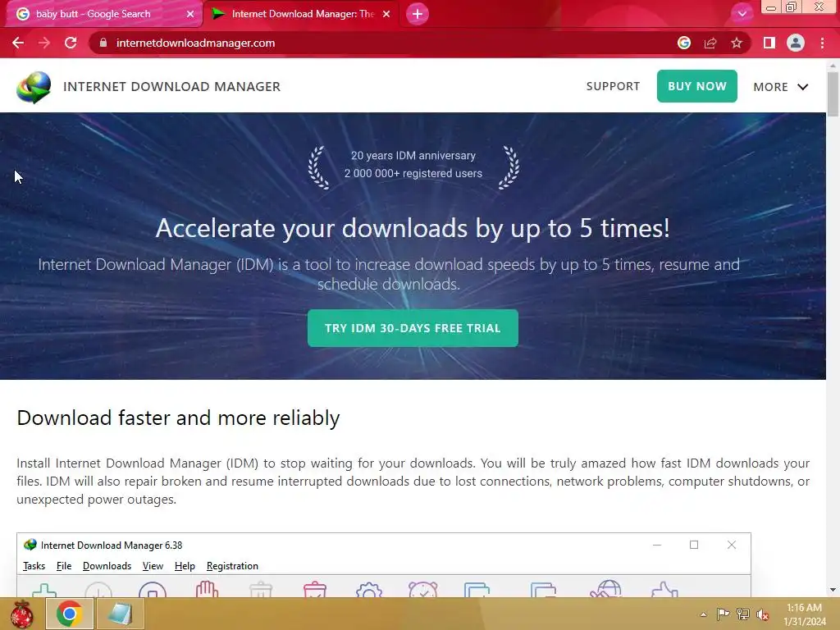Open the SUPPORT link
Screen dimensions: 840x630
613,86
